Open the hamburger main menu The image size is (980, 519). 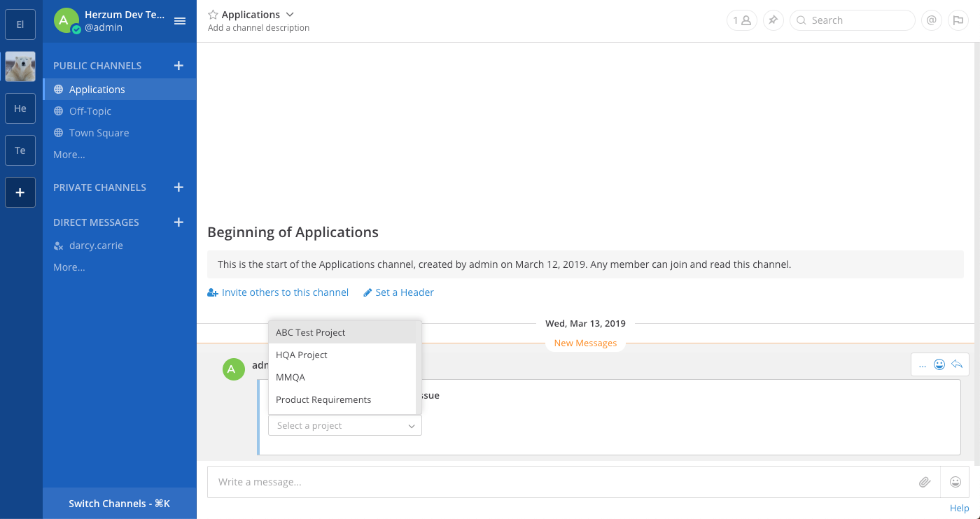180,21
